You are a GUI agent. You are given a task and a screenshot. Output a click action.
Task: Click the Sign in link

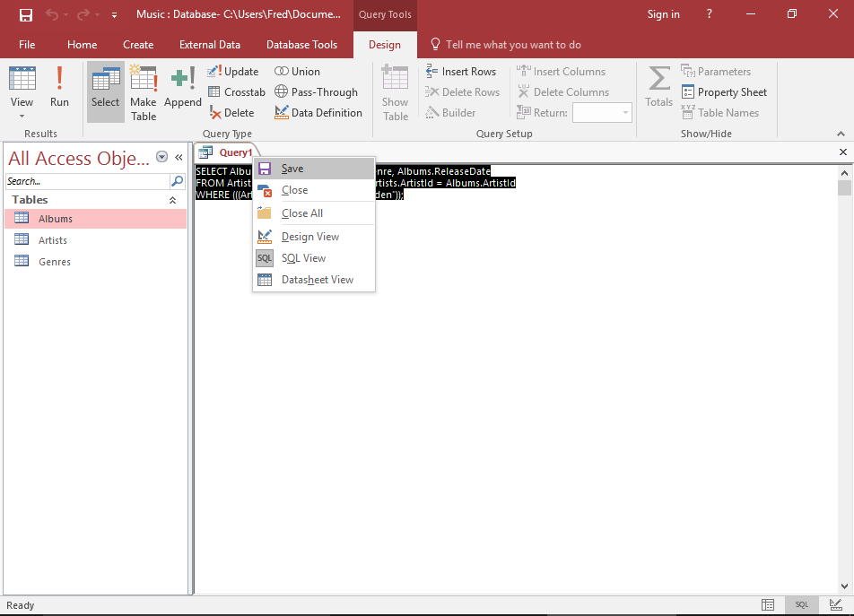coord(663,14)
